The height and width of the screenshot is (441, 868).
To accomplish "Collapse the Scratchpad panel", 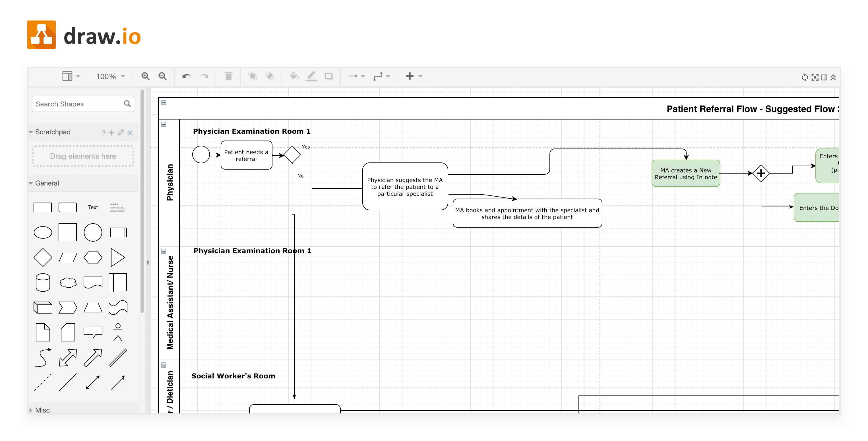I will click(30, 132).
